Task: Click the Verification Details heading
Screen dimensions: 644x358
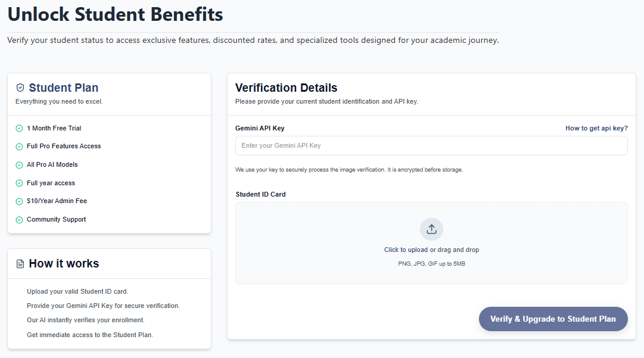Action: (286, 88)
